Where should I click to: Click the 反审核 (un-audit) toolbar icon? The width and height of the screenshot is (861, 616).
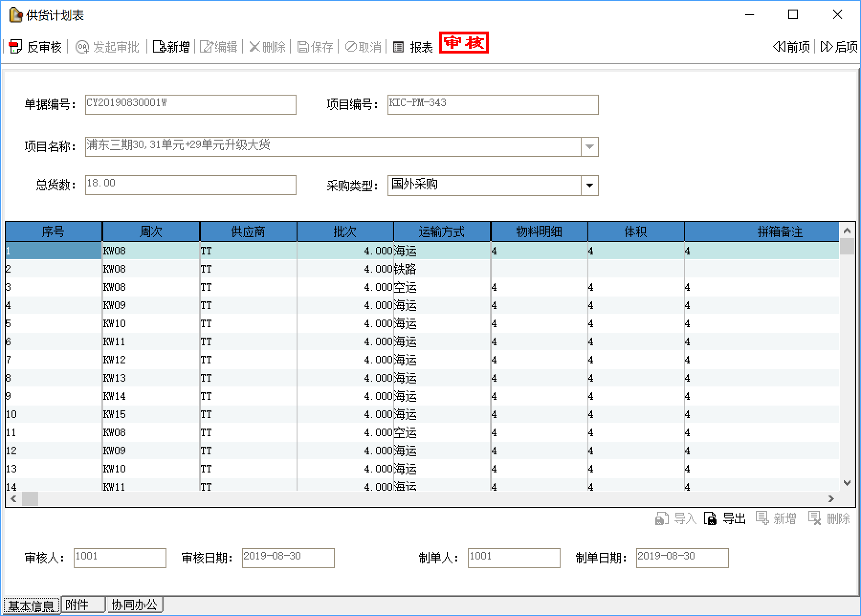pyautogui.click(x=16, y=46)
